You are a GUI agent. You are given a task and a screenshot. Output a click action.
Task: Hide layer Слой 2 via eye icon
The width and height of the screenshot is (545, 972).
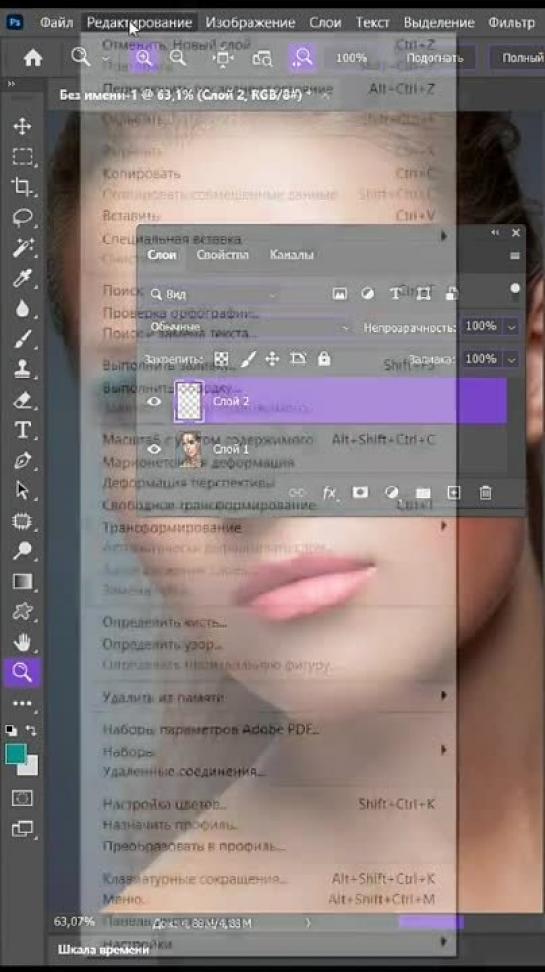tap(154, 402)
